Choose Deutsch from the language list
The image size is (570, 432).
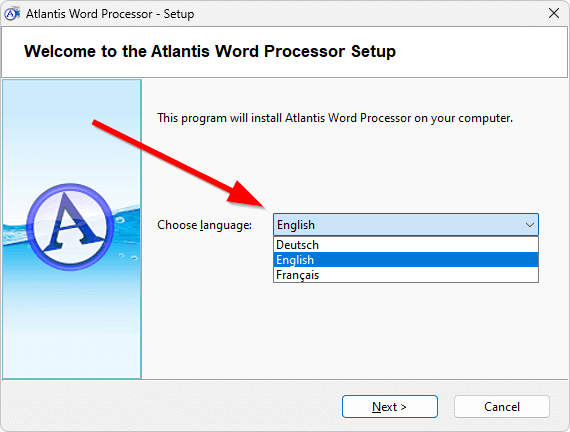(406, 245)
